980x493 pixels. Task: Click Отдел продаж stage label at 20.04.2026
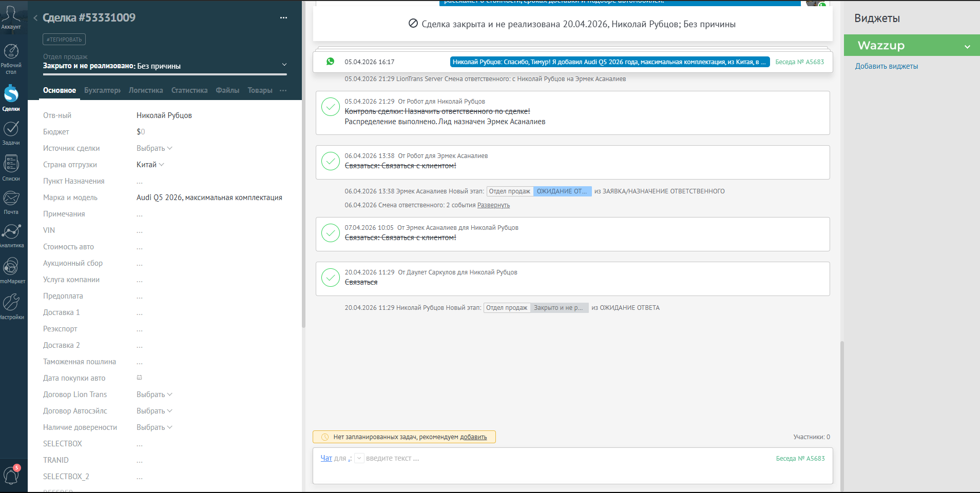pos(507,308)
